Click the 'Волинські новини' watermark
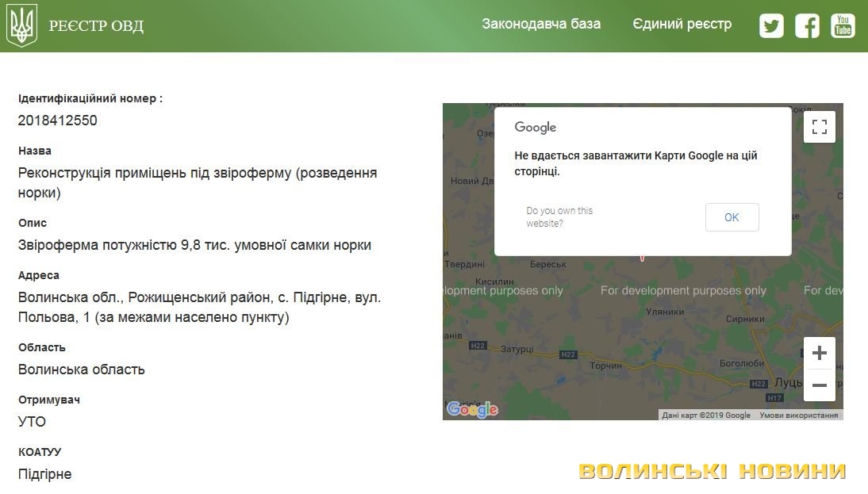This screenshot has height=494, width=868. pos(712,471)
